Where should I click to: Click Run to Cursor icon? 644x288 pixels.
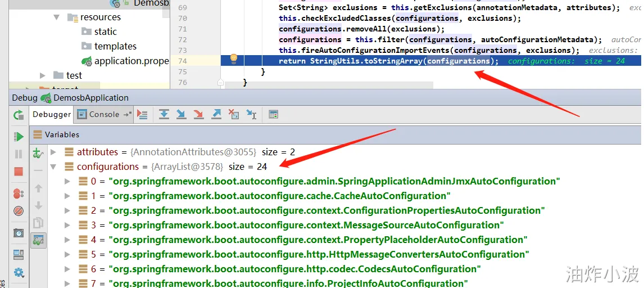click(251, 115)
